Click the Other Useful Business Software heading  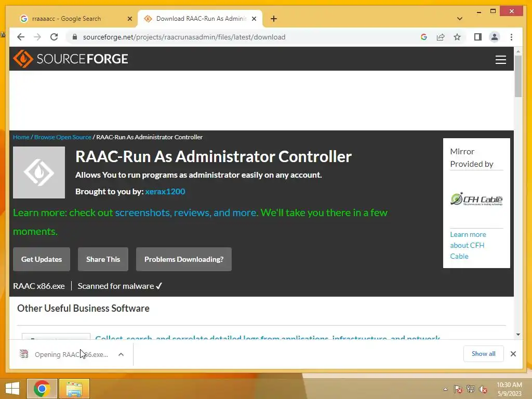pyautogui.click(x=83, y=308)
